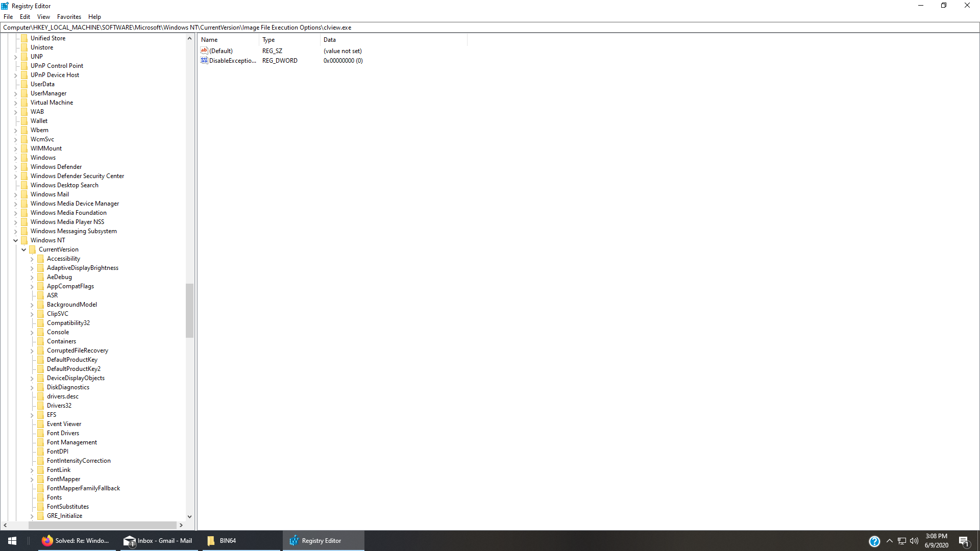Select Windows Defender Security Center key
The width and height of the screenshot is (980, 551).
tap(77, 176)
